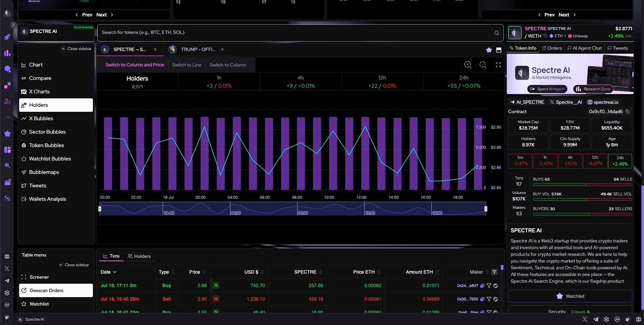
Task: Select the 5m price change interval
Action: click(x=519, y=161)
